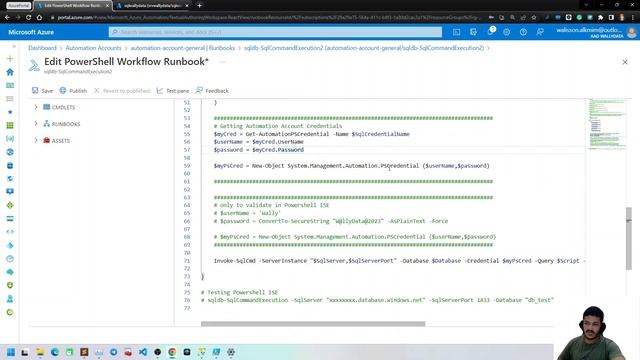Open All services sidebar icon

pyautogui.click(x=10, y=99)
